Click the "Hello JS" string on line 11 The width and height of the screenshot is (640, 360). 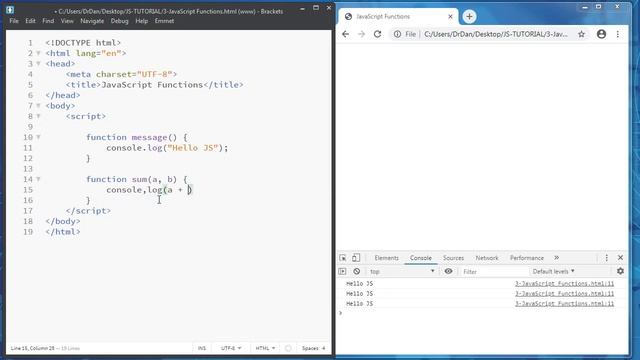point(193,148)
